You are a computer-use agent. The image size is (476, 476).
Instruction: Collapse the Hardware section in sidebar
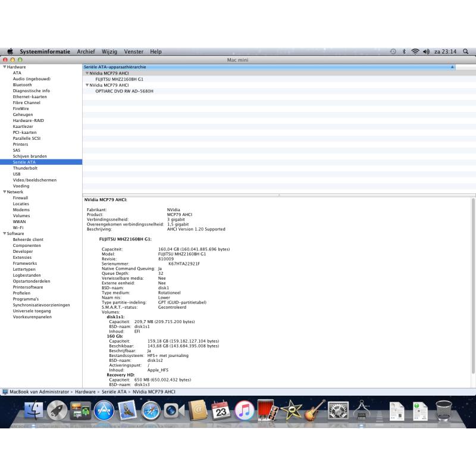5,67
